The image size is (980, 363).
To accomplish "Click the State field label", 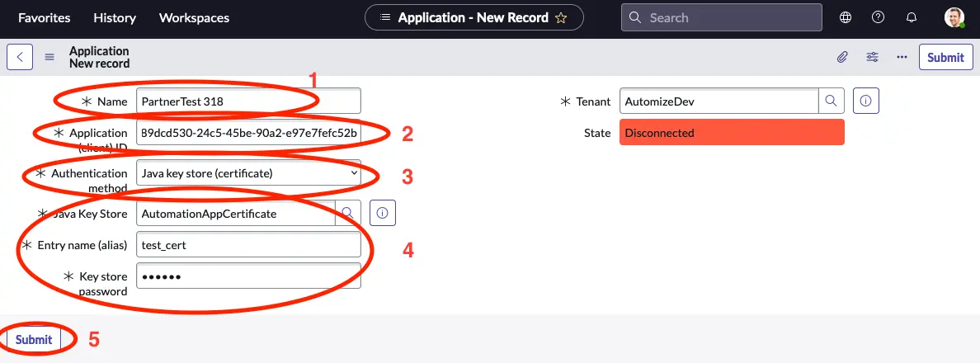I will point(597,133).
